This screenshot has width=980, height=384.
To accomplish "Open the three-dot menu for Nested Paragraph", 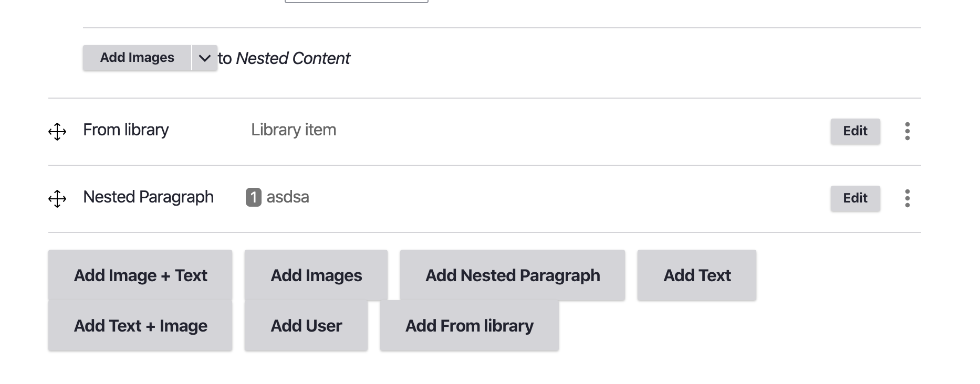I will 907,198.
